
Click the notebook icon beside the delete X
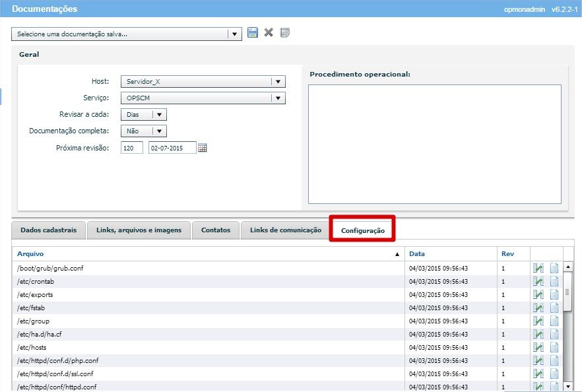pyautogui.click(x=285, y=32)
